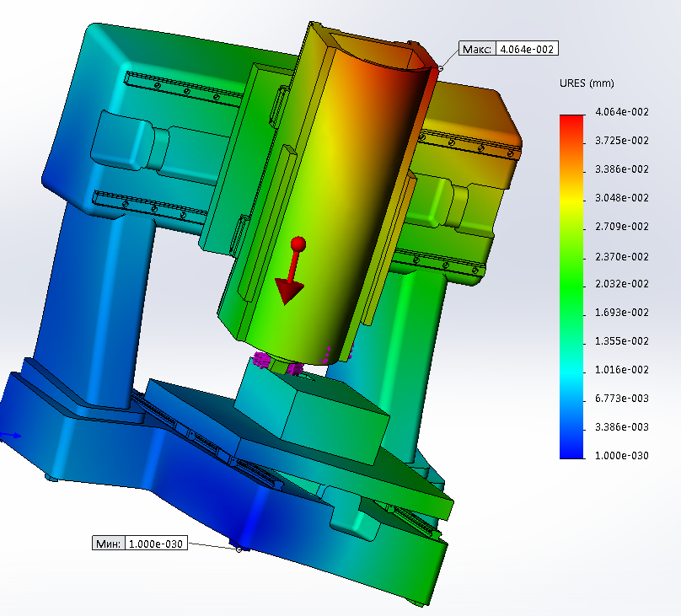Select legend value 1.355e-002
This screenshot has height=616, width=681.
622,340
